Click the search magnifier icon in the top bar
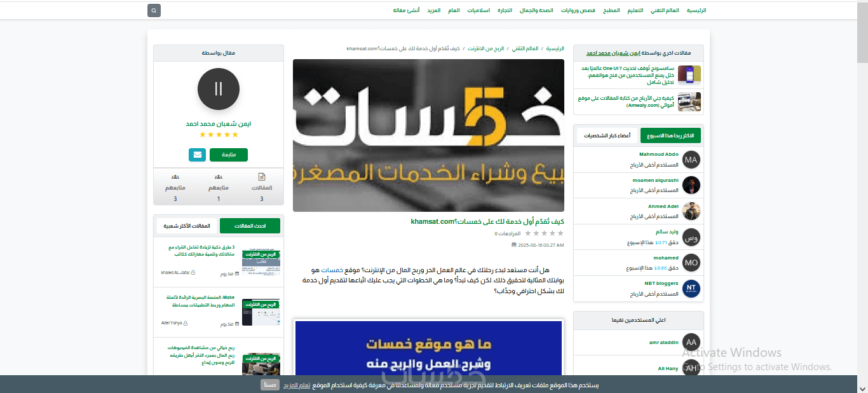Viewport: 868px width, 393px height. [154, 10]
